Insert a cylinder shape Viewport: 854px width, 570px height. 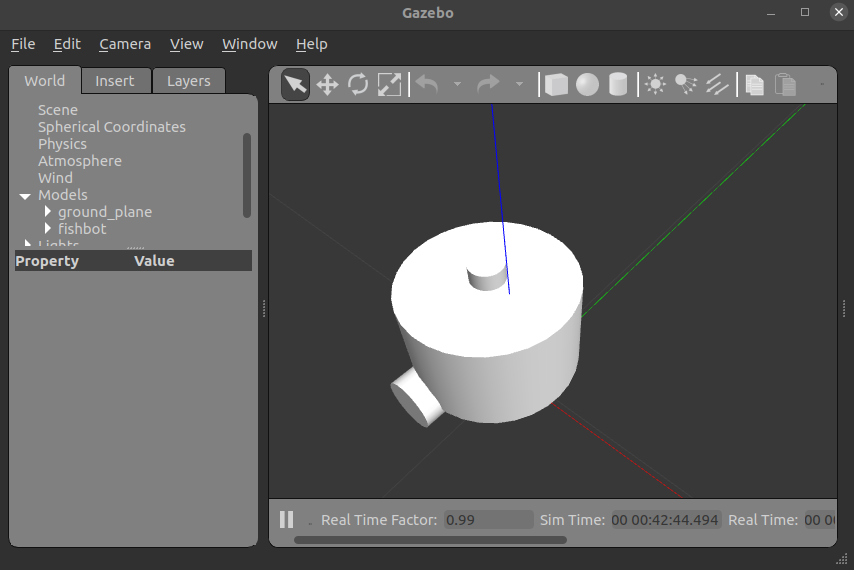pos(618,85)
